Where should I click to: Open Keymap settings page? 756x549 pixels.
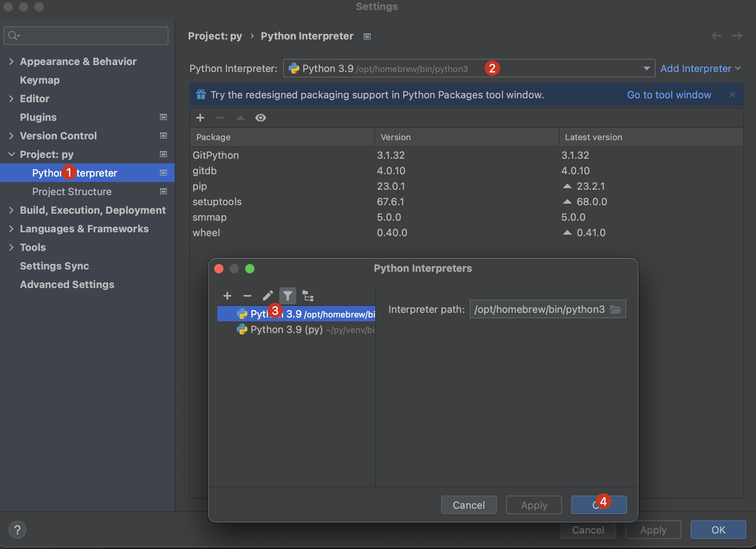tap(40, 80)
